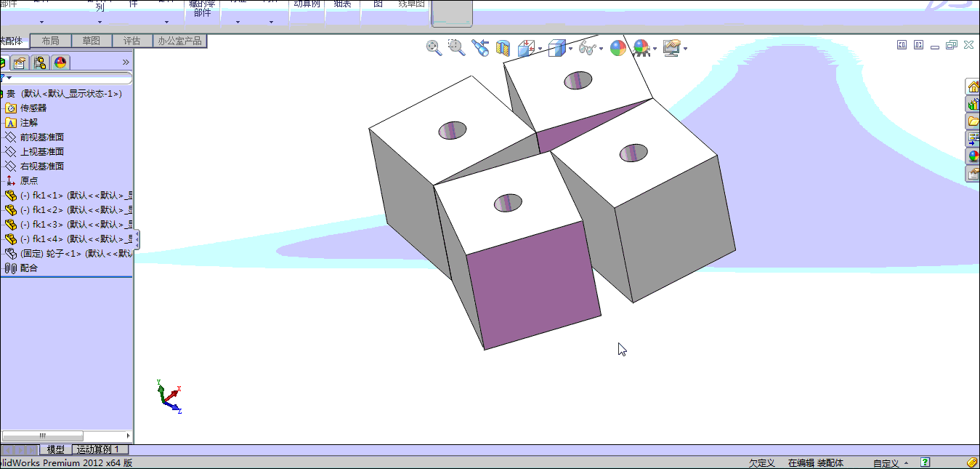Click the Previous View icon
Viewport: 980px width, 469px height.
(x=479, y=48)
